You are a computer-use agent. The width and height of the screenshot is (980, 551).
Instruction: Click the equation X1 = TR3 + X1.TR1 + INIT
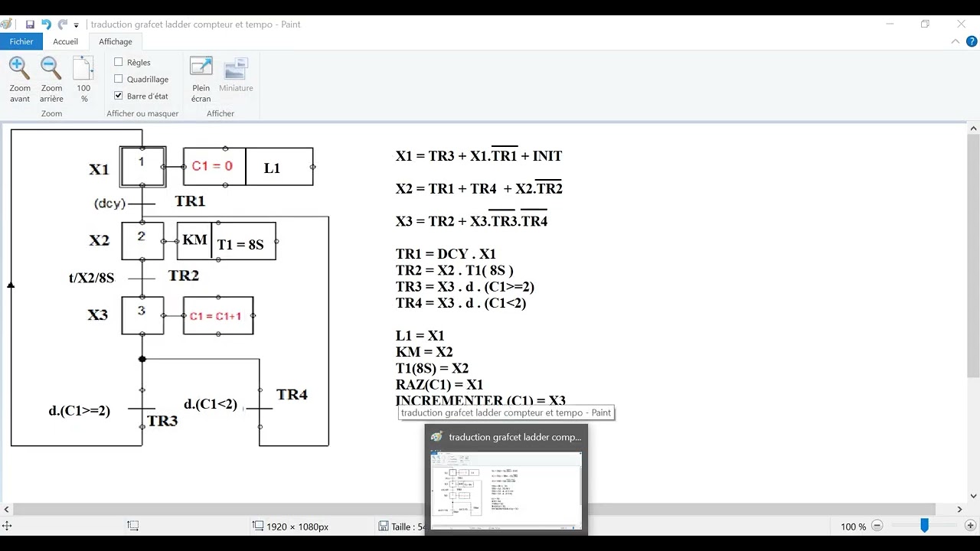(x=479, y=155)
